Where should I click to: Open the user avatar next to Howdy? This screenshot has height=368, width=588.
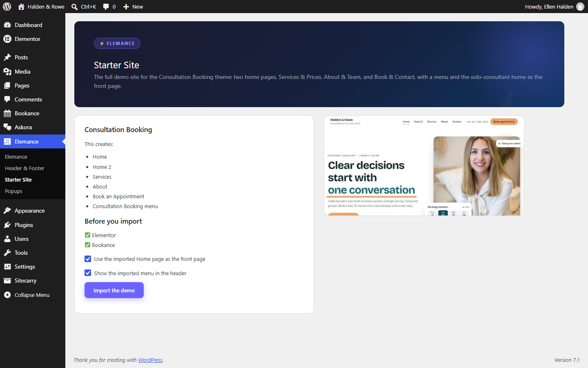click(580, 7)
